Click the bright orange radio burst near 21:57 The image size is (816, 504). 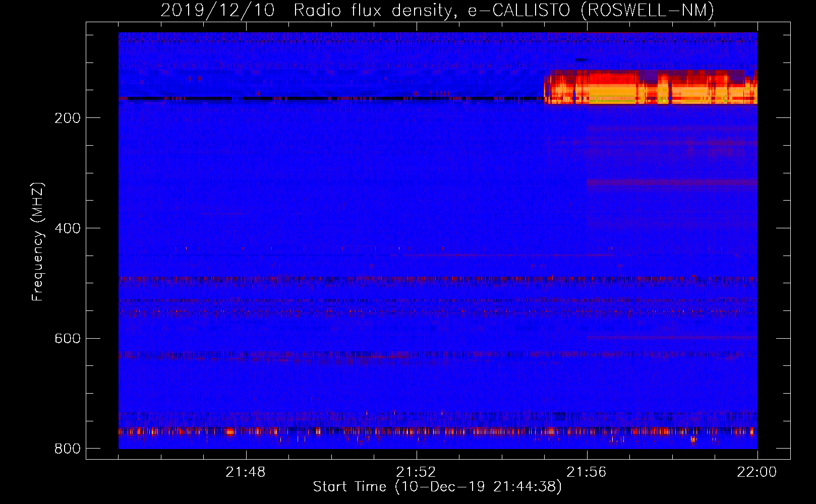click(x=651, y=87)
